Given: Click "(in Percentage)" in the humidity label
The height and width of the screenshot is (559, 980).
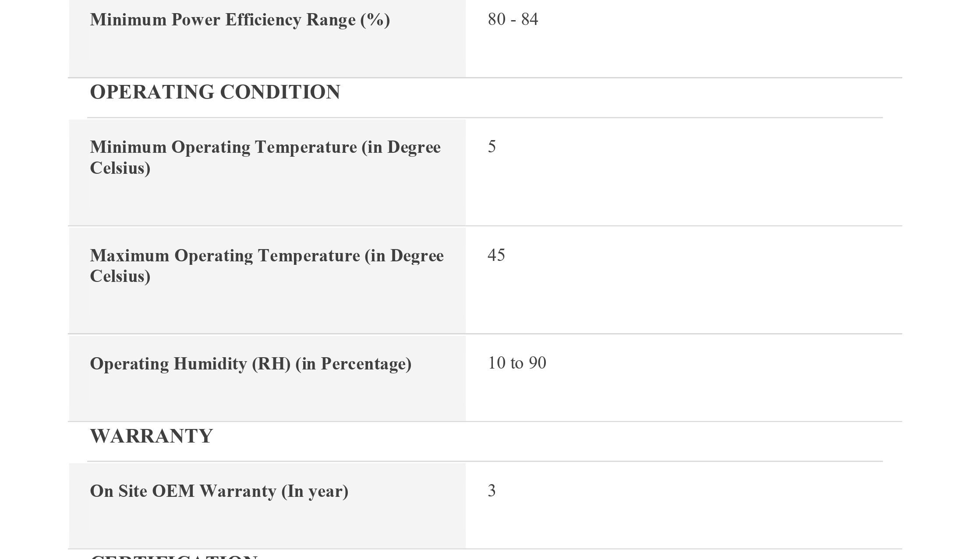Looking at the screenshot, I should [x=354, y=364].
